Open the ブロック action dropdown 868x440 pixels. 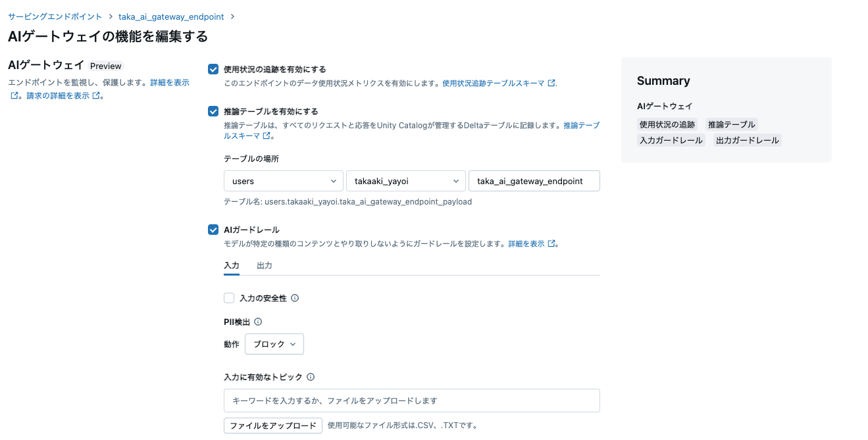274,343
